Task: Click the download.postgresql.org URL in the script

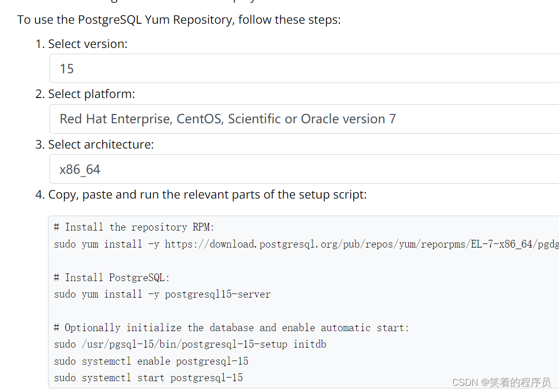Action: [361, 244]
